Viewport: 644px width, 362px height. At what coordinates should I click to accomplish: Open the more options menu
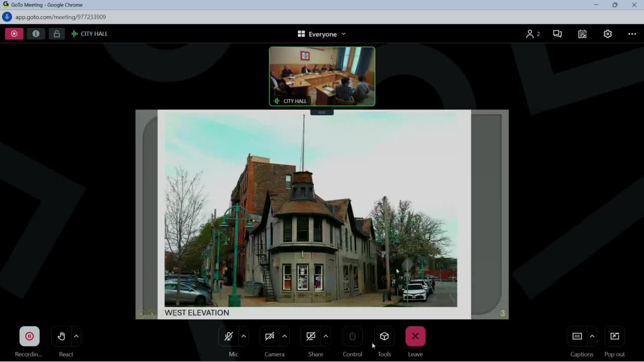(632, 34)
